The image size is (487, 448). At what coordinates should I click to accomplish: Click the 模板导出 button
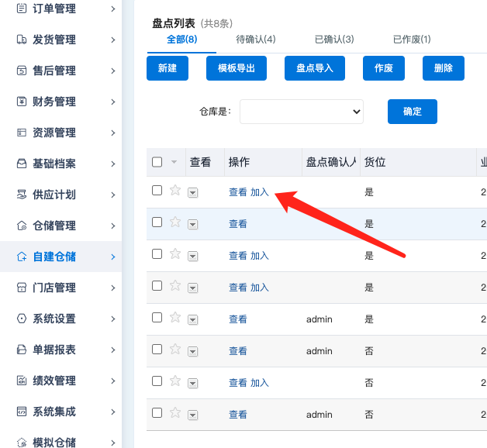(237, 68)
